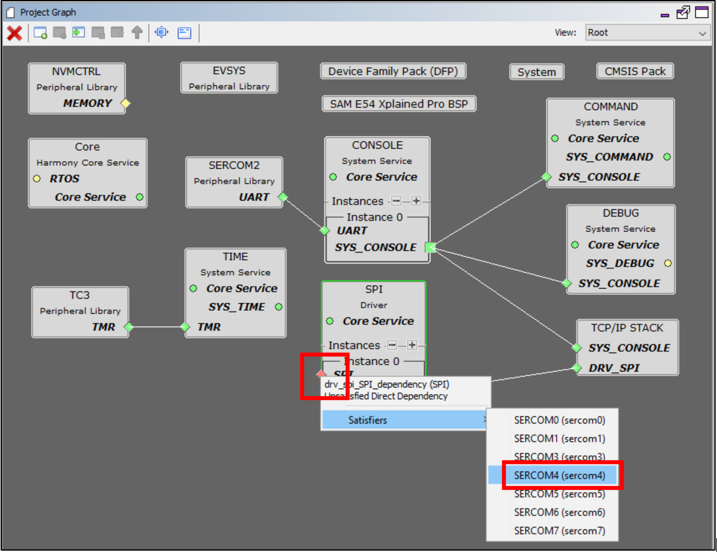Screen dimensions: 717x552
Task: Click the Project Graph document icon in title bar
Action: click(11, 12)
